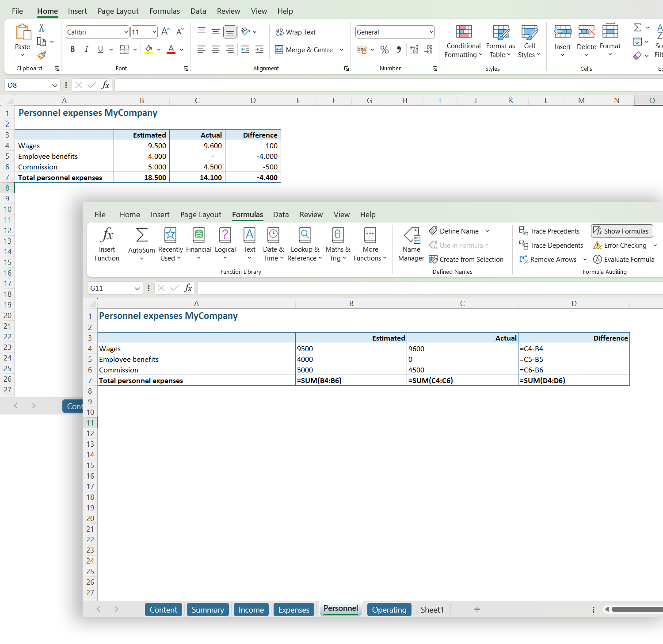The height and width of the screenshot is (644, 663).
Task: Open Name Manager
Action: (412, 245)
